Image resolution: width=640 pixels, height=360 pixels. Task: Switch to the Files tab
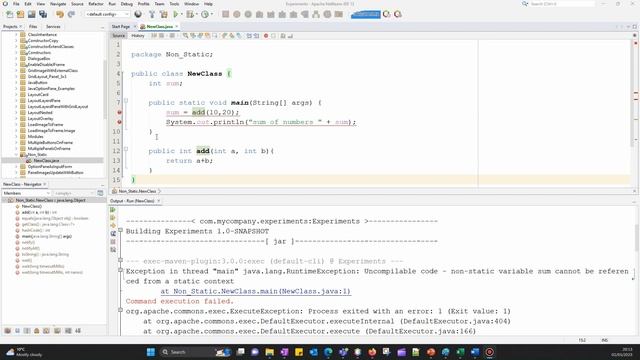pos(33,27)
